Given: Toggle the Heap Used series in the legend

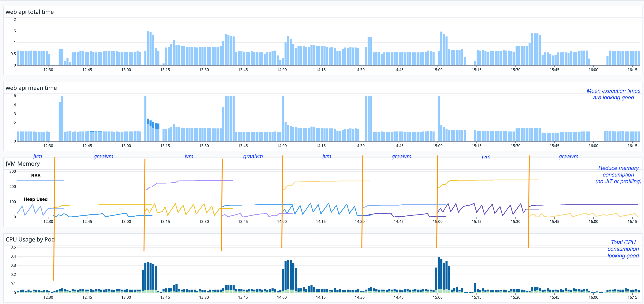Looking at the screenshot, I should click(x=36, y=199).
